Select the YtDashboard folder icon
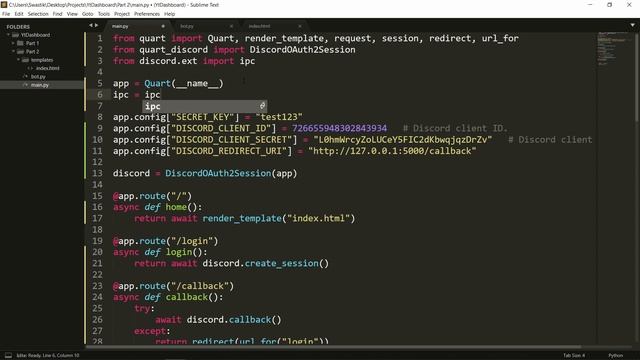Screen dimensions: 640x360 click(16, 35)
